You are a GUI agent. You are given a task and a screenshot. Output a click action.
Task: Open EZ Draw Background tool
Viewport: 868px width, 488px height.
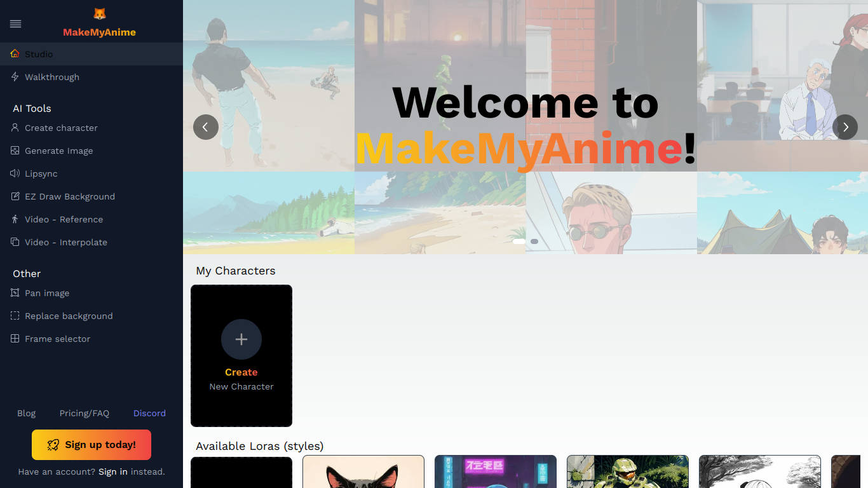pos(92,196)
